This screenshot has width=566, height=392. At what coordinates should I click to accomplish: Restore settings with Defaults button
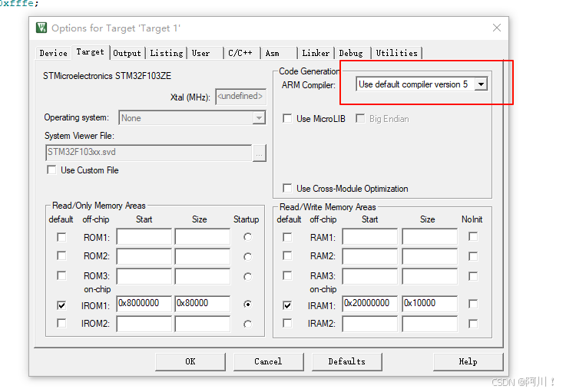click(347, 362)
